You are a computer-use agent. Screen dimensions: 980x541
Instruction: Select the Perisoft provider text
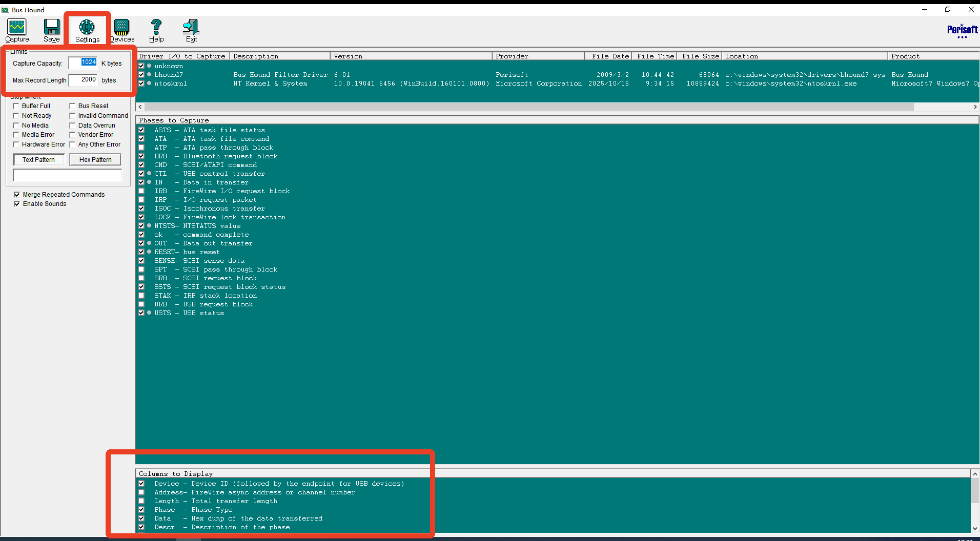pos(512,75)
